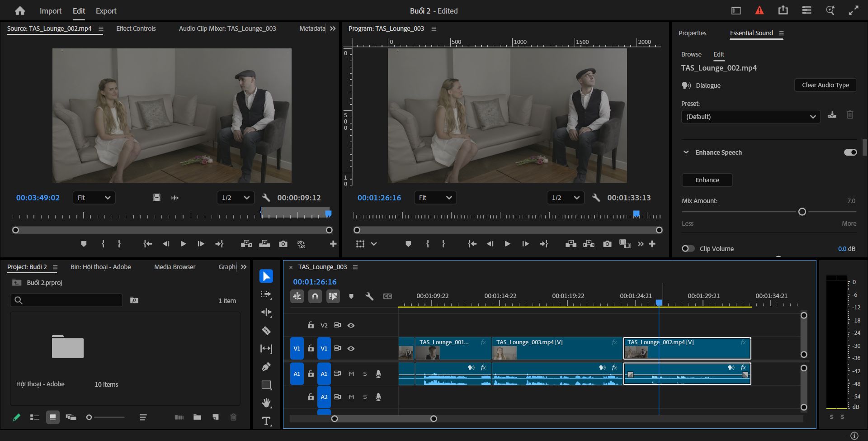The image size is (868, 441).
Task: Open the Program monitor Fit zoom dropdown
Action: tap(435, 198)
